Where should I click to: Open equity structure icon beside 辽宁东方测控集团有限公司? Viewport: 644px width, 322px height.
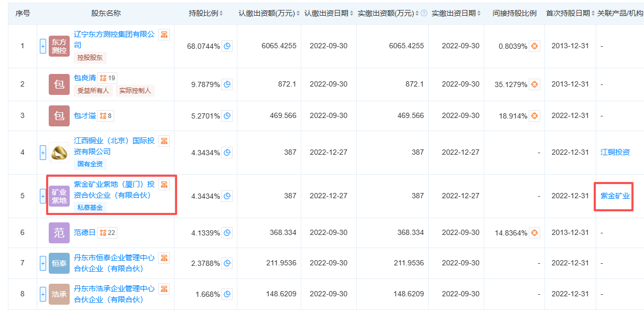tap(164, 35)
